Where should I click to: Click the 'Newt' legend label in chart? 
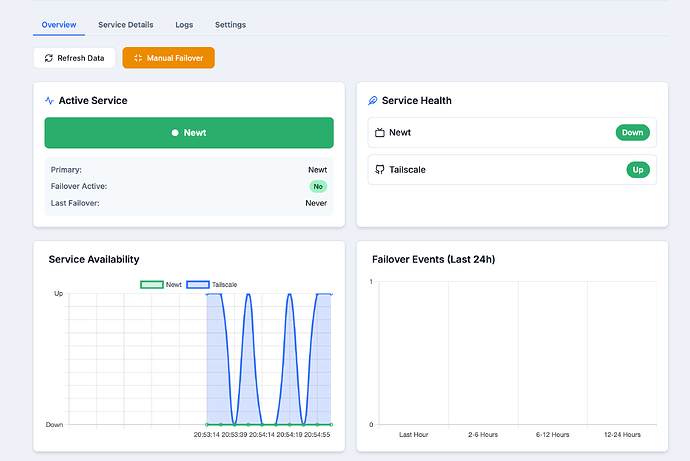pos(174,285)
